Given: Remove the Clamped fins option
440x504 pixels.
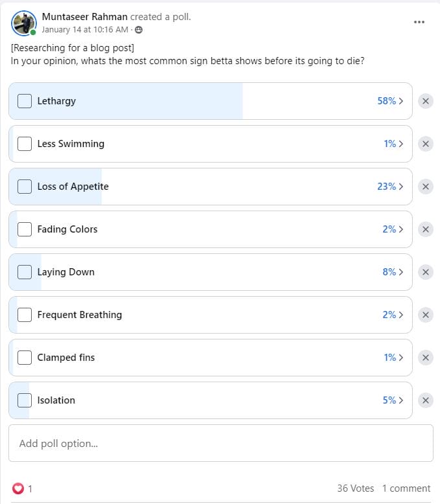Looking at the screenshot, I should 425,358.
